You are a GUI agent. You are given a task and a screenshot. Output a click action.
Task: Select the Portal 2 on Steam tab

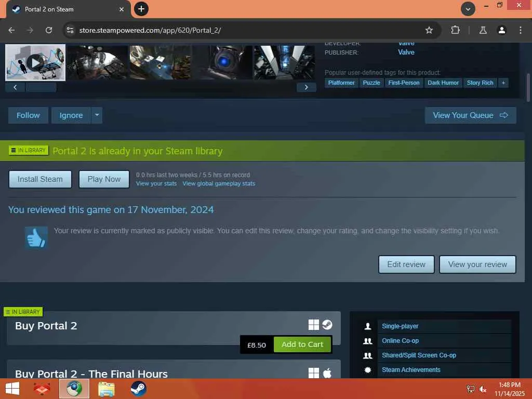[x=68, y=9]
